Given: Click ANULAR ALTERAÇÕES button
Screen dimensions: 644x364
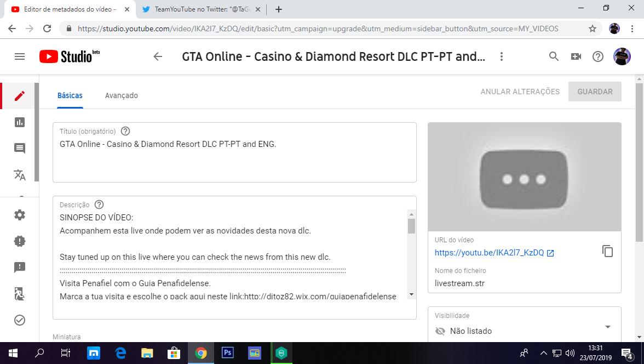Looking at the screenshot, I should pyautogui.click(x=520, y=92).
